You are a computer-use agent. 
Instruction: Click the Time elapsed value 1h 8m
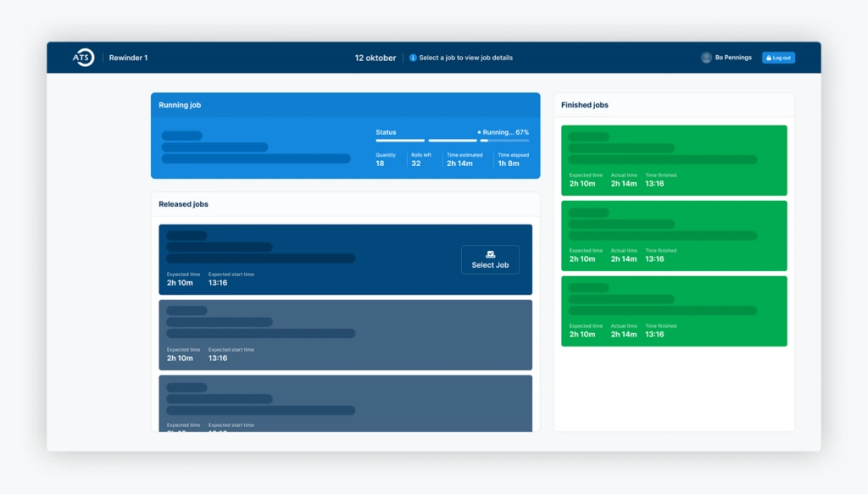click(x=509, y=164)
